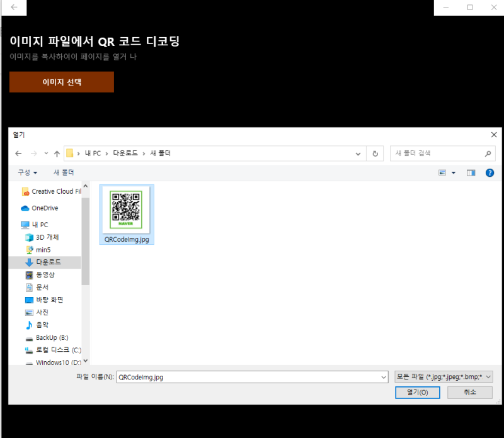Click the app's back arrow at top-left

click(13, 8)
